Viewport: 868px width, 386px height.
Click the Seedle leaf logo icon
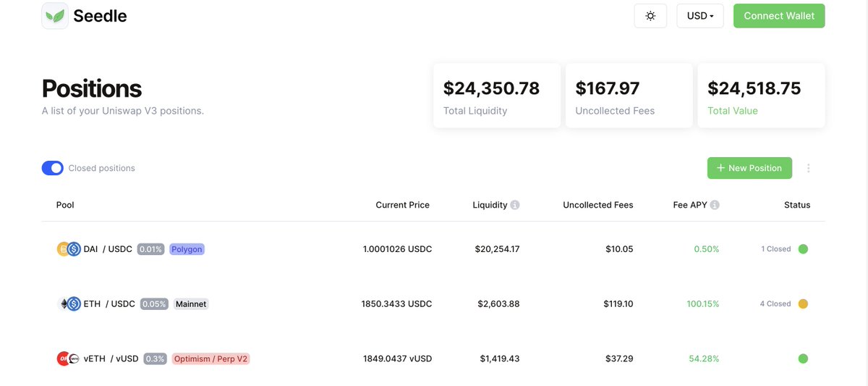pos(55,16)
